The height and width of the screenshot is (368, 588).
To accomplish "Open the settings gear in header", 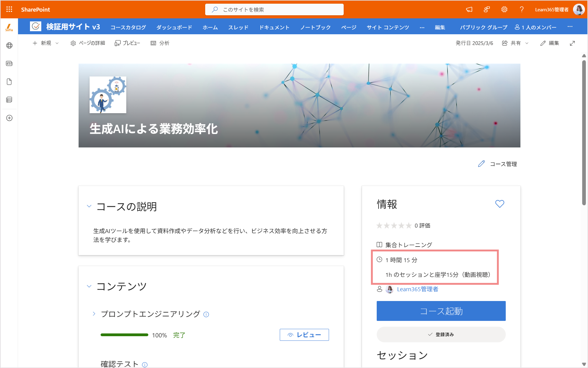I will pos(504,9).
